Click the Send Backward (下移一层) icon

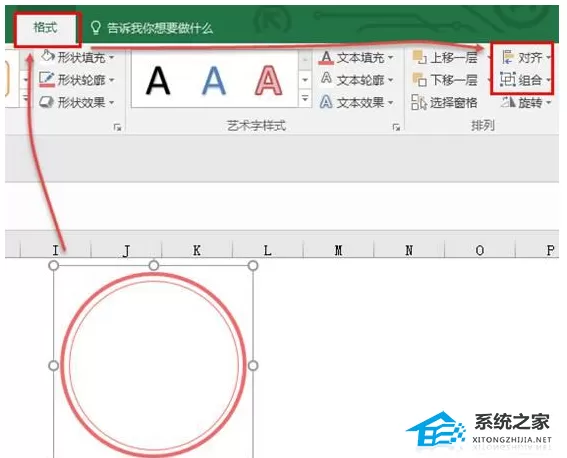(419, 80)
